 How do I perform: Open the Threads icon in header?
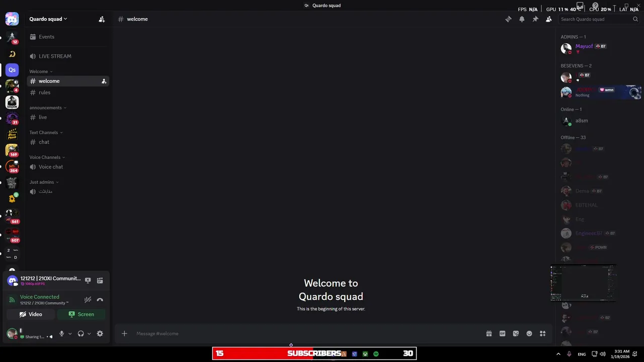pos(508,19)
